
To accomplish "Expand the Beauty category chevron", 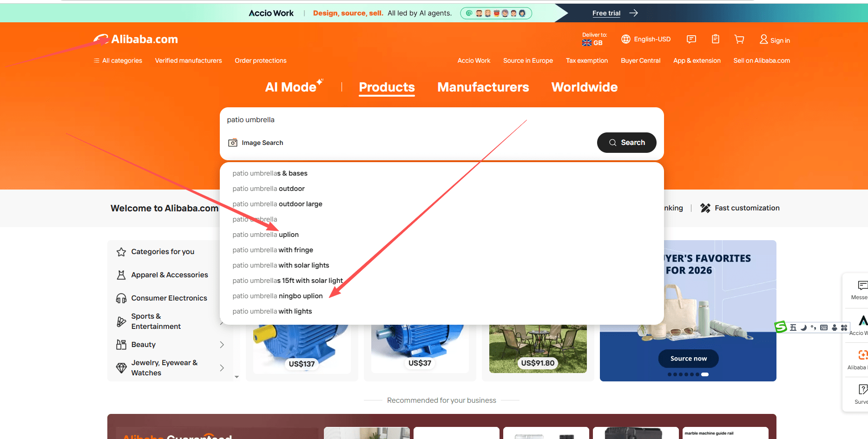I will click(222, 345).
